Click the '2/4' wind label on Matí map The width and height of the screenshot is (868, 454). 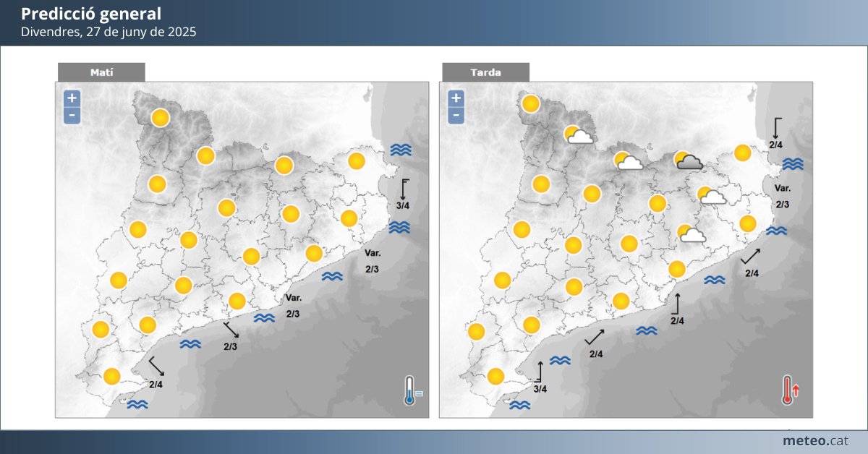point(156,385)
